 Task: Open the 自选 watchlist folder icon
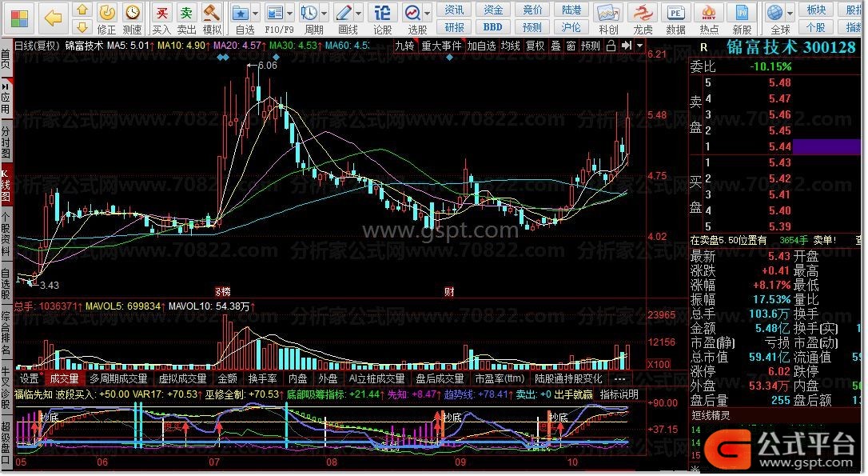coord(241,13)
